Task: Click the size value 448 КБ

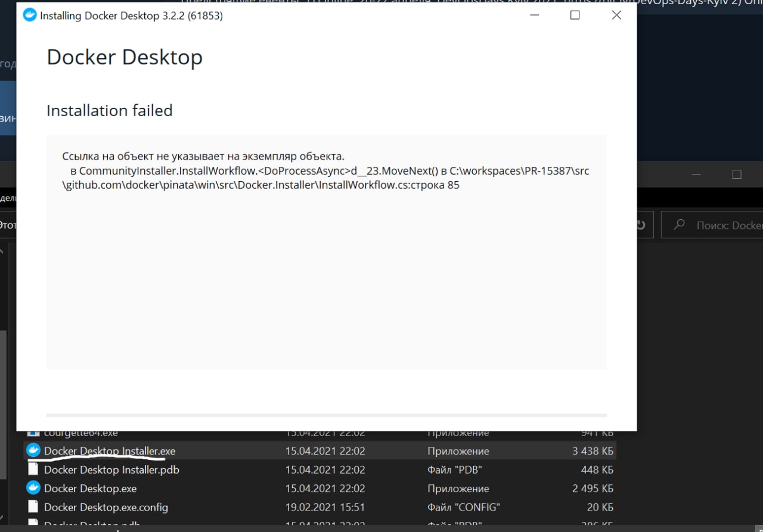Action: tap(597, 469)
